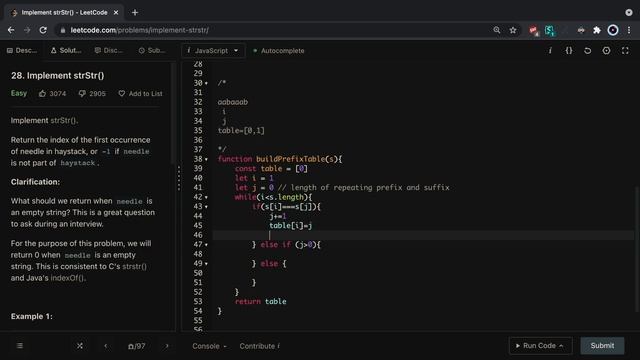Expand the Console panel
640x360 pixels.
point(209,346)
